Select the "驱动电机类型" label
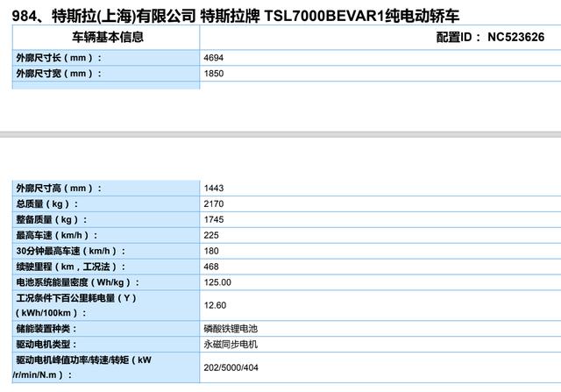This screenshot has width=561, height=392. pyautogui.click(x=46, y=344)
